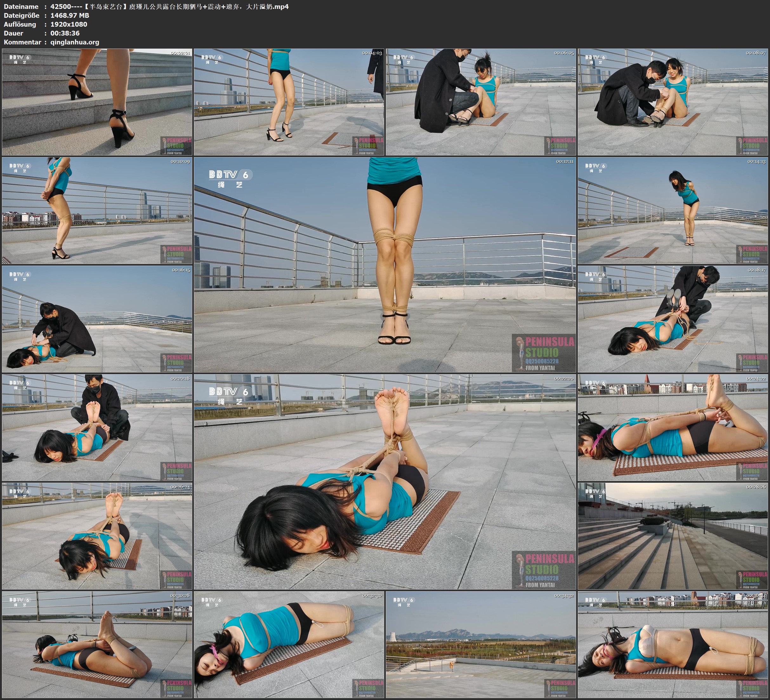Open the 00:14:13 thumbnail
The image size is (770, 700).
(673, 210)
